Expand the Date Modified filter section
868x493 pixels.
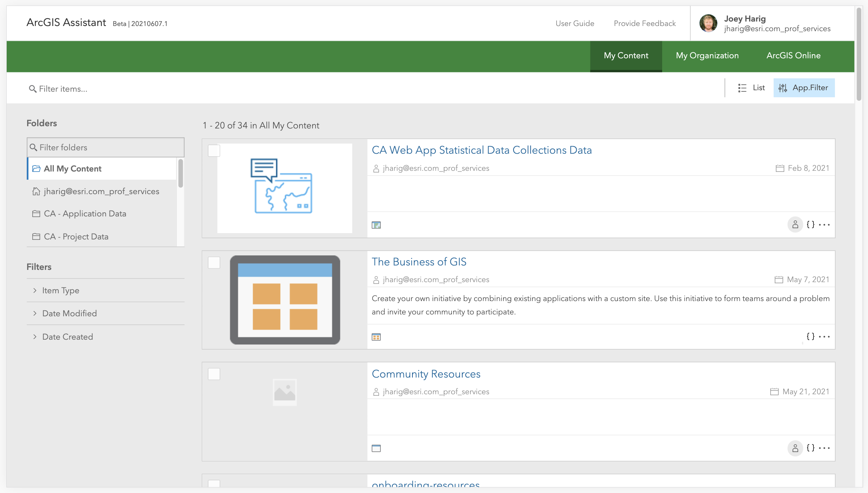point(69,314)
